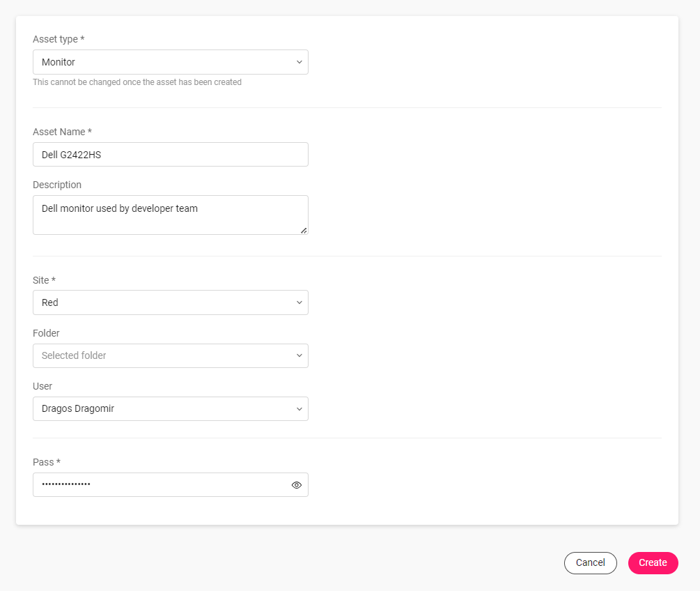Screen dimensions: 700x591
Task: Click the User dropdown chevron icon
Action: [x=299, y=408]
